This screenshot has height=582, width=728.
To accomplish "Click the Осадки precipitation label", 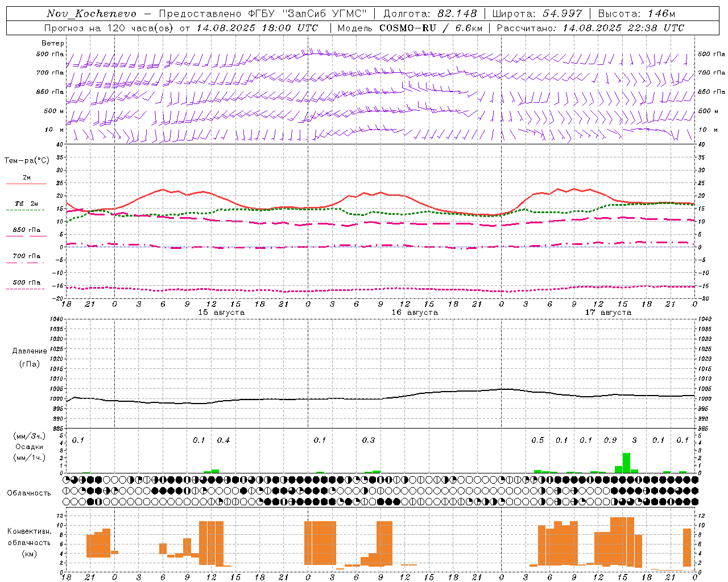I will point(30,447).
